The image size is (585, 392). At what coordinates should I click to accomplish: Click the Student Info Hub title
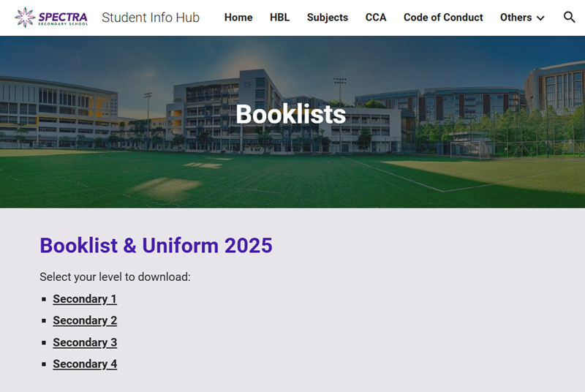151,18
